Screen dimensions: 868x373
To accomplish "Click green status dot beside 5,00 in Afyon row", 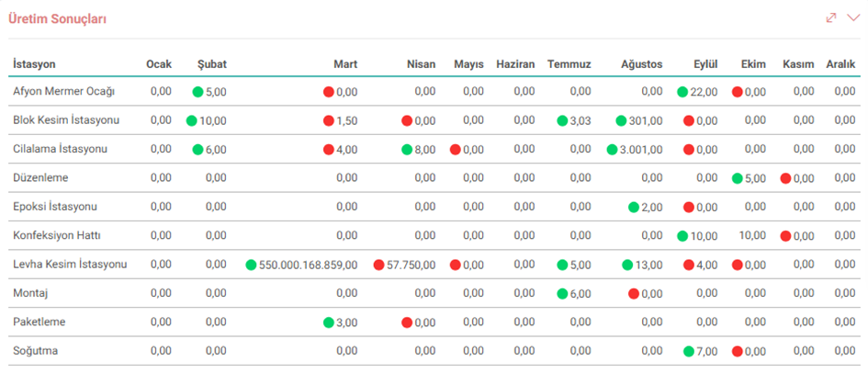I will 197,92.
